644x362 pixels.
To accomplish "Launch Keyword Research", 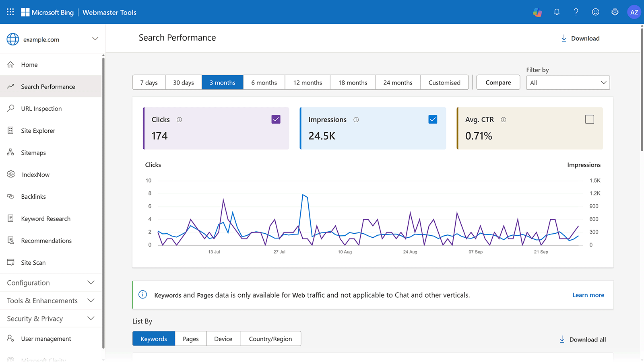I will tap(46, 218).
